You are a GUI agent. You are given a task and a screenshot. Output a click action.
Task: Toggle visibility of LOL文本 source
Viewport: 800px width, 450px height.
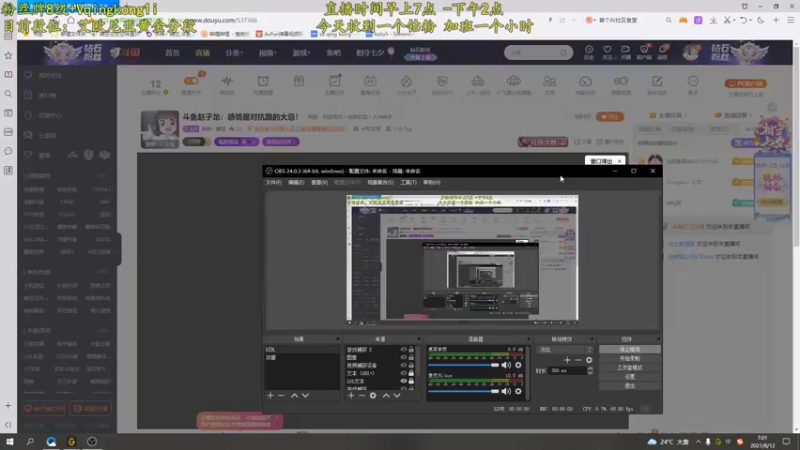404,381
